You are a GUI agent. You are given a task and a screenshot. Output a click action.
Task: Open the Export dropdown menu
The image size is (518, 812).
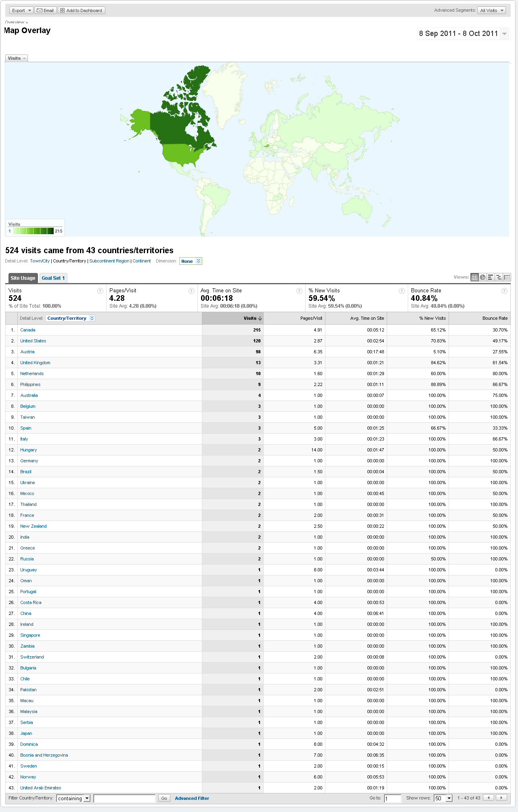(x=21, y=10)
